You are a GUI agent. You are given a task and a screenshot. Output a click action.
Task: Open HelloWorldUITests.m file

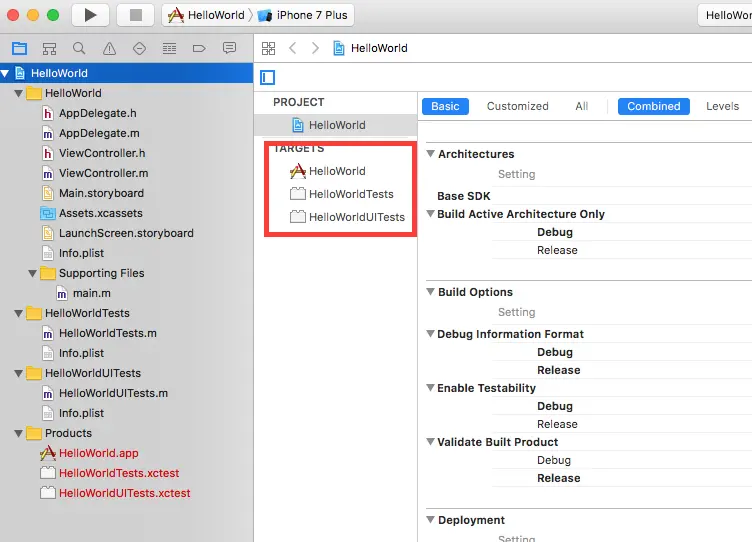click(x=113, y=393)
